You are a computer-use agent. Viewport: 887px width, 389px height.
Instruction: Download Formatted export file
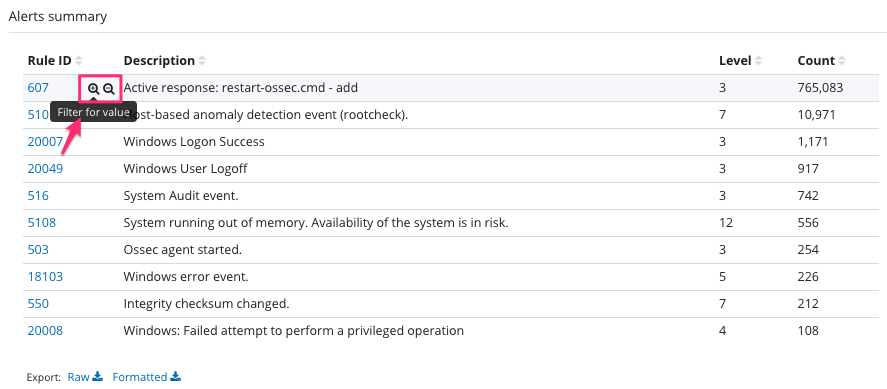[147, 377]
